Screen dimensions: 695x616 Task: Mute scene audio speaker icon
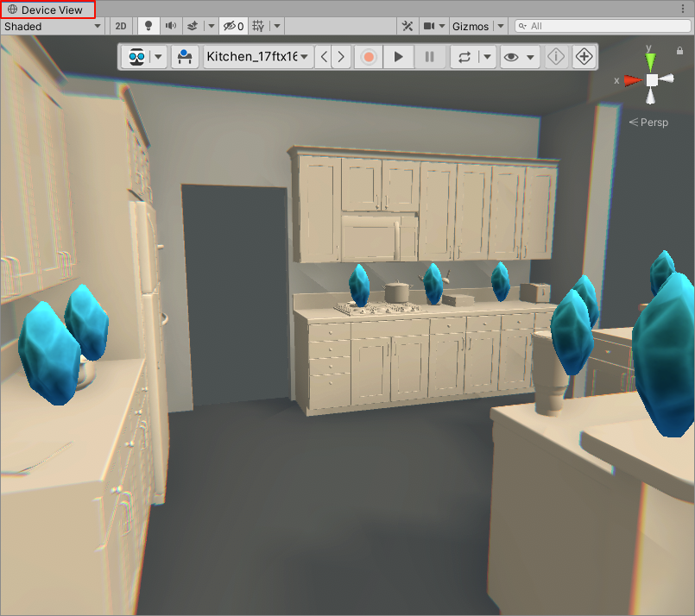tap(170, 27)
